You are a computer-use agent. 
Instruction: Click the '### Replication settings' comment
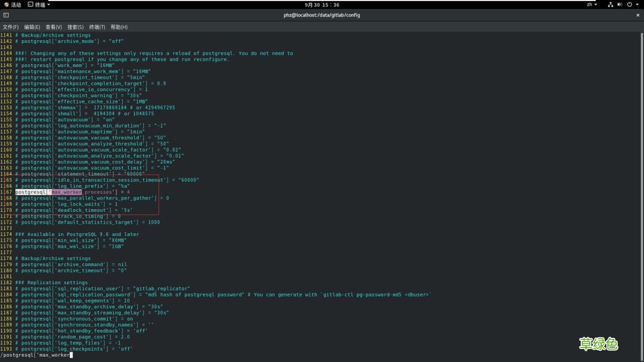52,283
